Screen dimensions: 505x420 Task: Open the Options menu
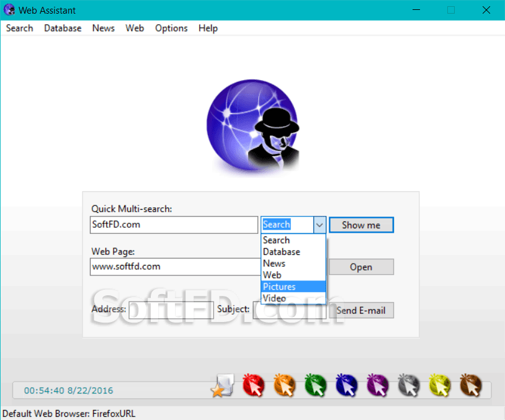point(171,29)
